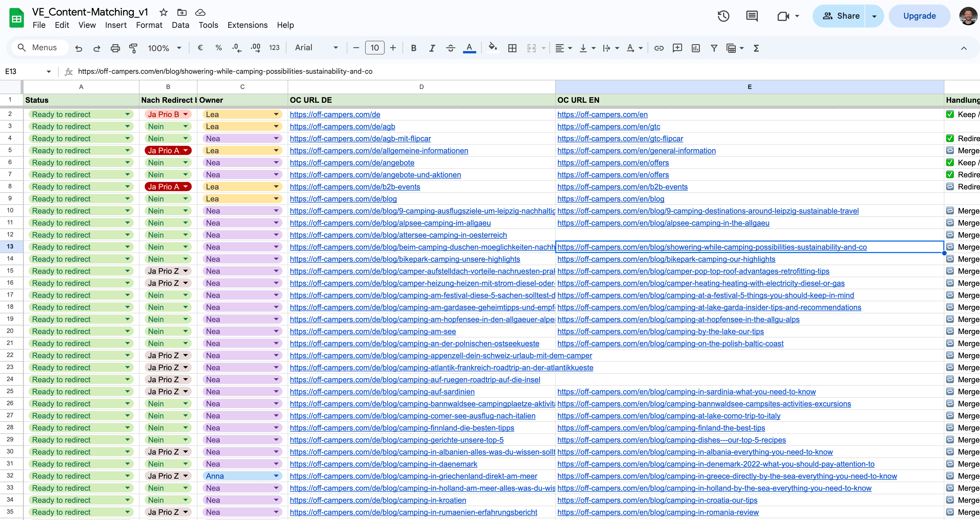Open the Sheets home icon
The image size is (980, 520).
click(x=16, y=18)
